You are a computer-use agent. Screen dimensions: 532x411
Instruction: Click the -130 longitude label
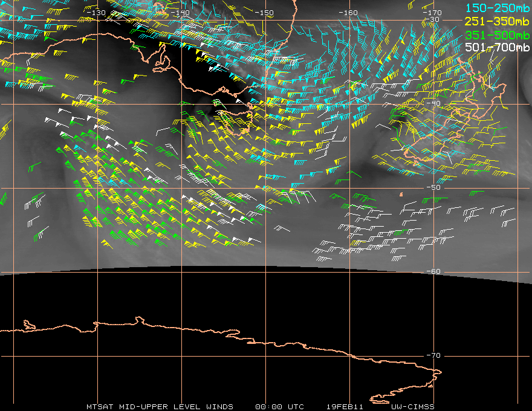[x=96, y=13]
